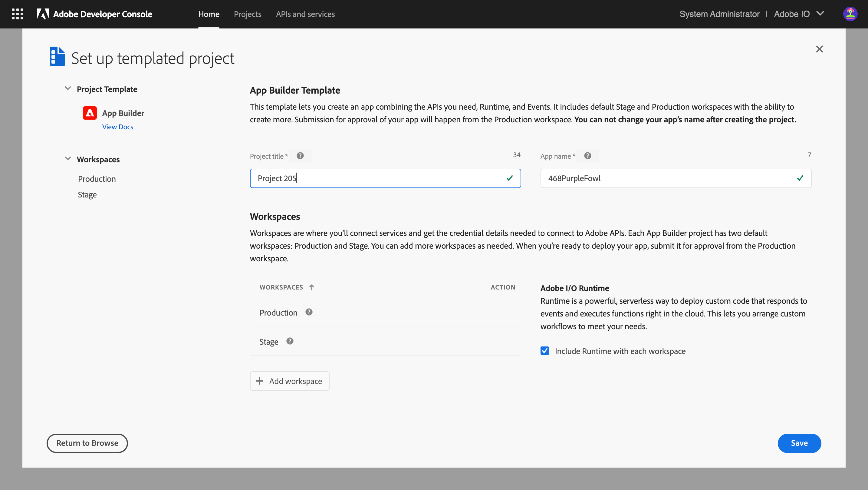The image size is (868, 490).
Task: Open the user profile avatar
Action: coord(850,14)
